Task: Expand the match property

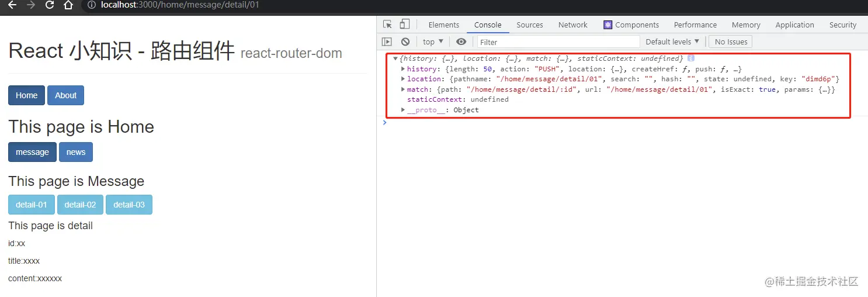Action: [403, 89]
